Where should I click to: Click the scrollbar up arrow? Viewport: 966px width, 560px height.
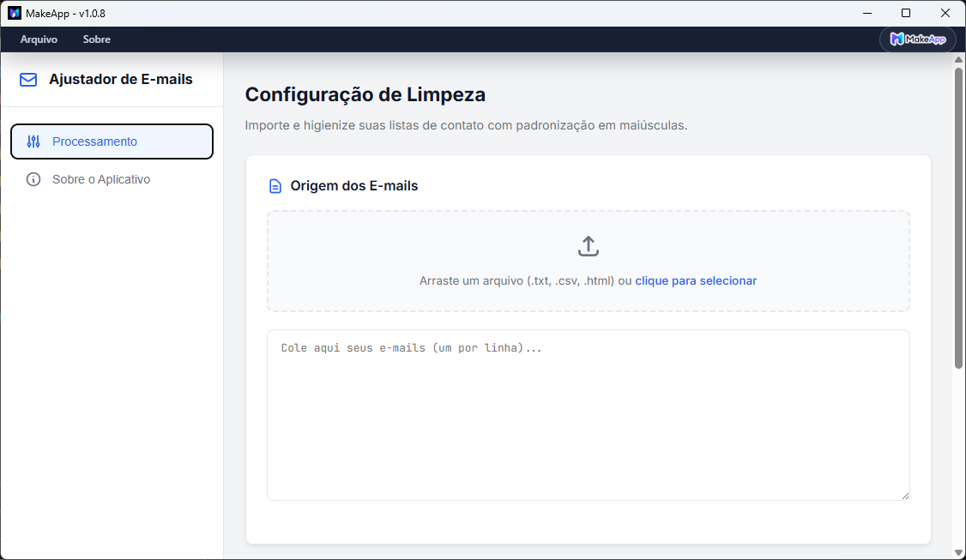[x=958, y=60]
